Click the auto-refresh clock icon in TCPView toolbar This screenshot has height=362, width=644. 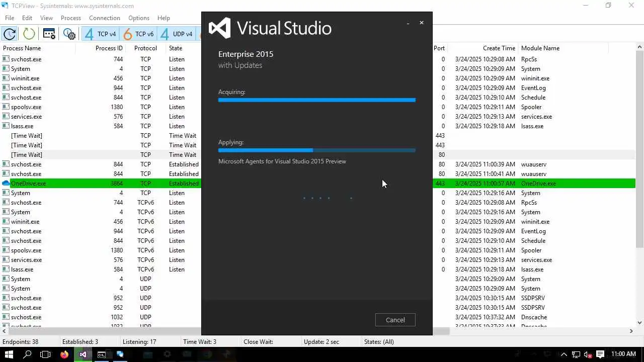click(10, 34)
